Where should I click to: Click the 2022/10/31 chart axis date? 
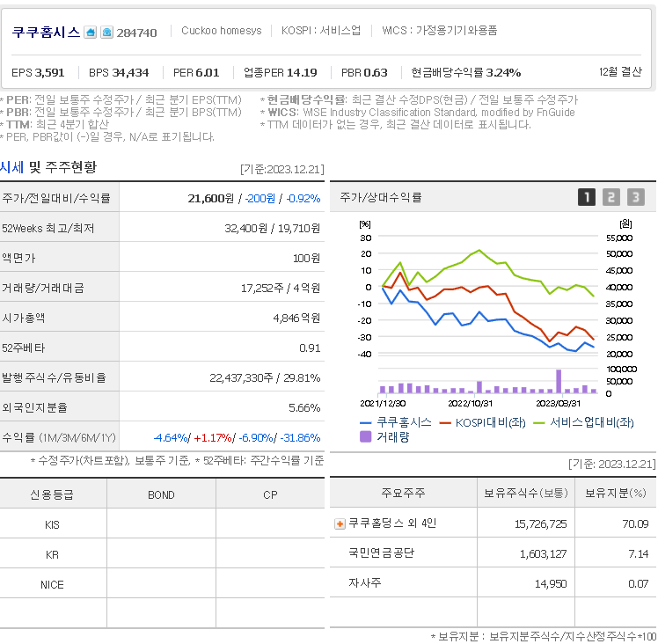pyautogui.click(x=470, y=404)
